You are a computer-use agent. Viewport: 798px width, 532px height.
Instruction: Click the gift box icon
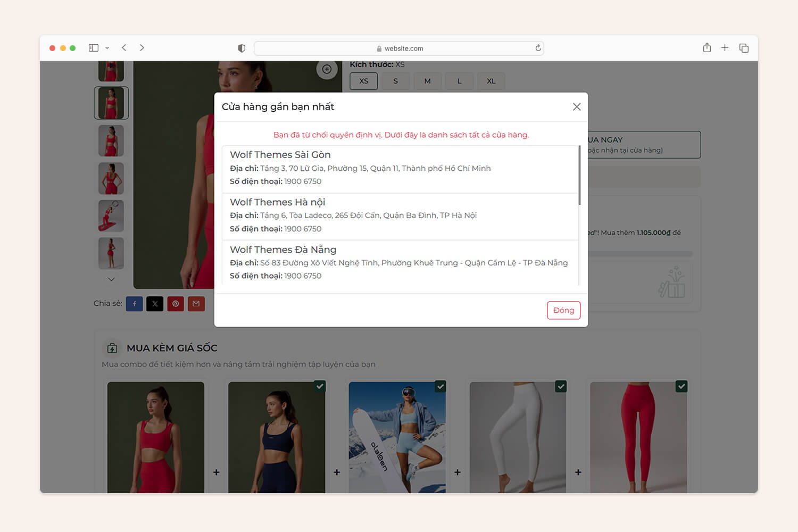[672, 282]
